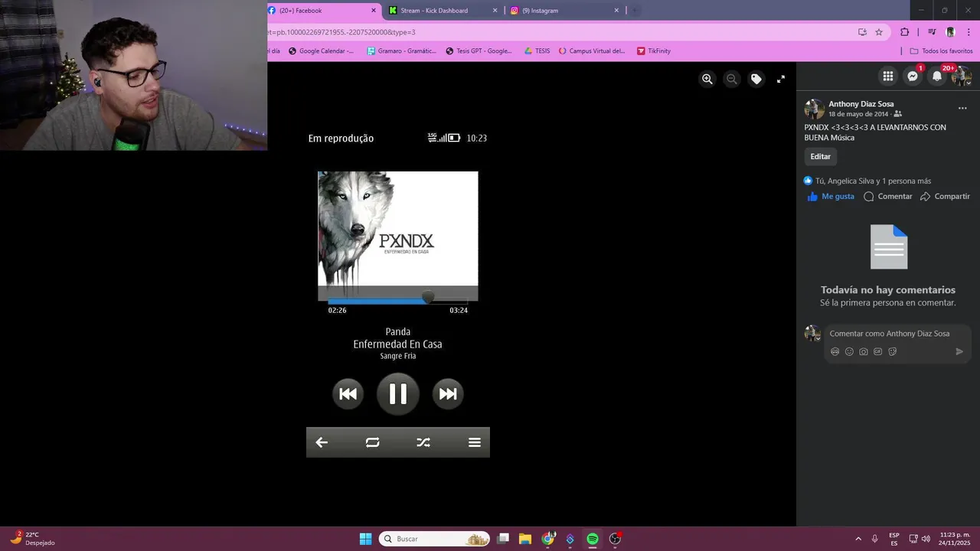Open Chrome from the taskbar
980x551 pixels.
[548, 539]
